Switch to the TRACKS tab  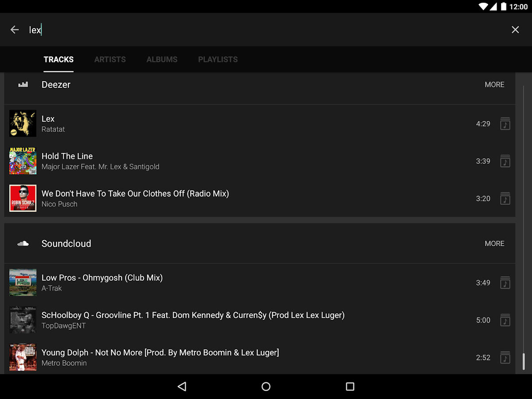(59, 59)
